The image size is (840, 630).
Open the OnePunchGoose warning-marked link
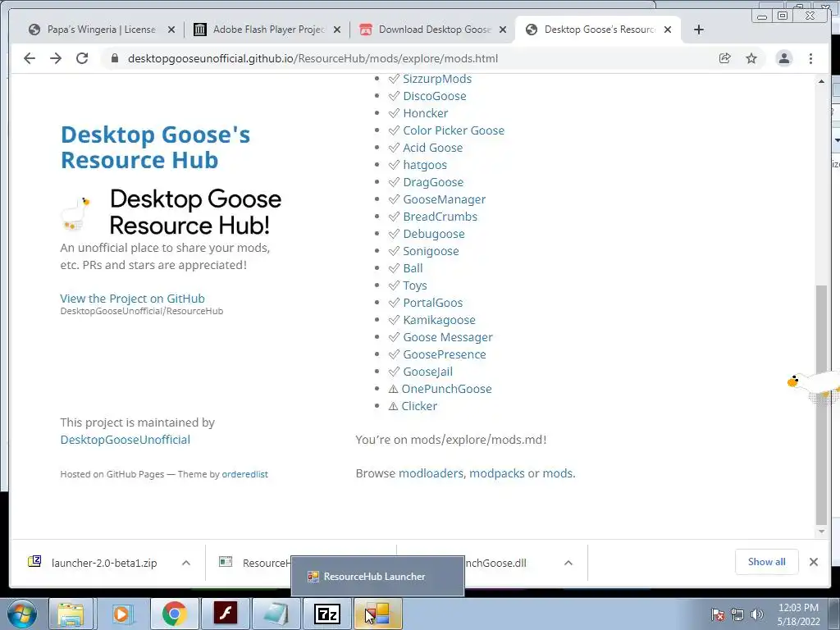(x=446, y=389)
